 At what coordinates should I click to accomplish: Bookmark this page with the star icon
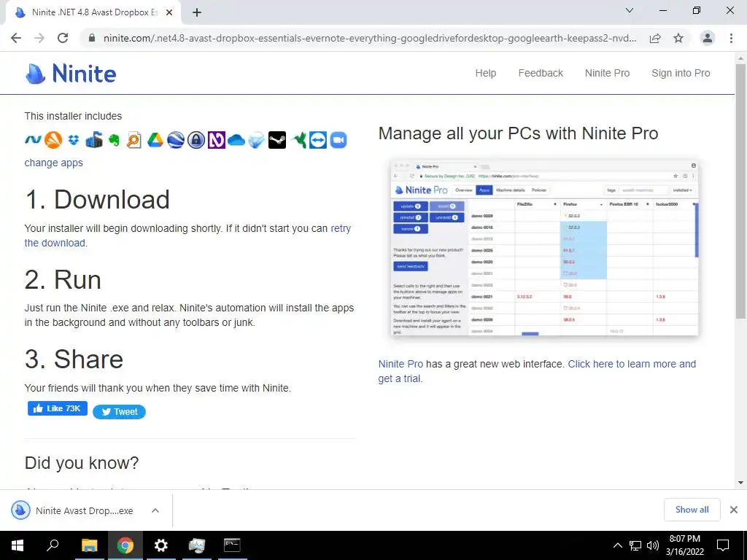(x=678, y=38)
